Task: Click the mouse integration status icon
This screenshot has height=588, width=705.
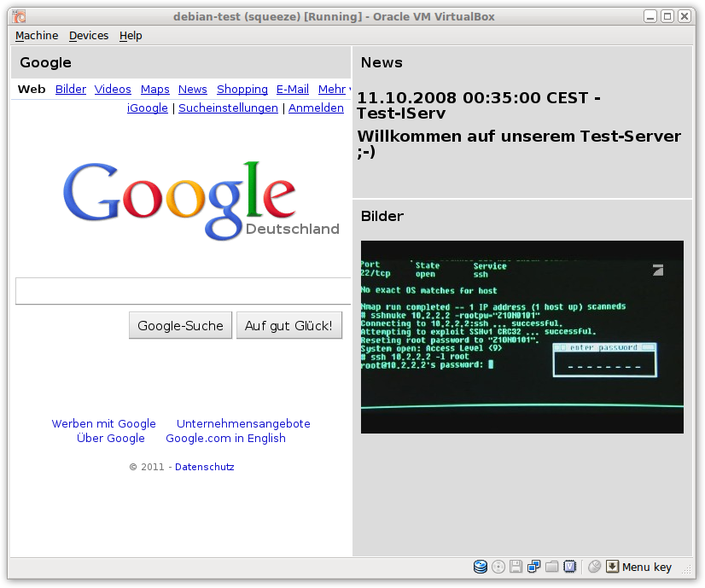Action: click(595, 567)
